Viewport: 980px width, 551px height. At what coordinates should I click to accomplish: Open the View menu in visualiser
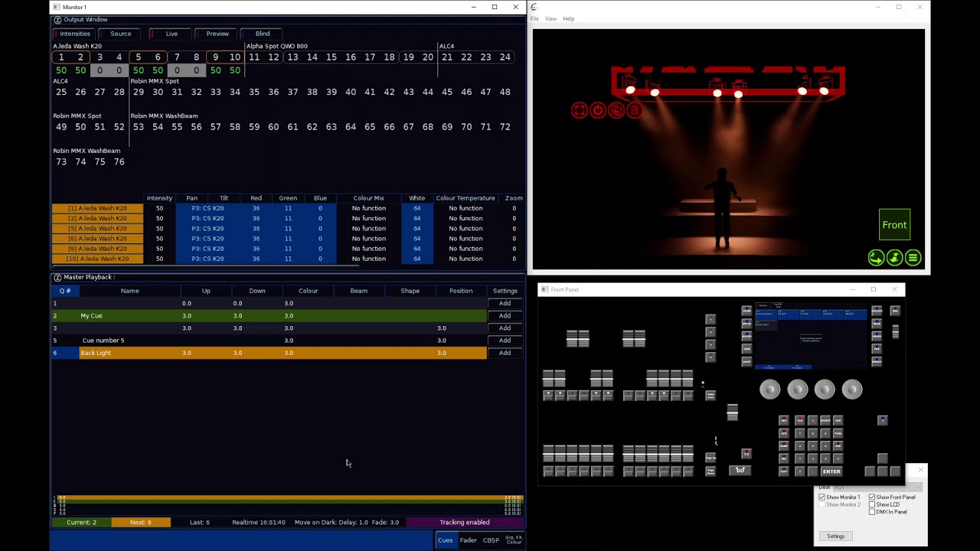[550, 19]
